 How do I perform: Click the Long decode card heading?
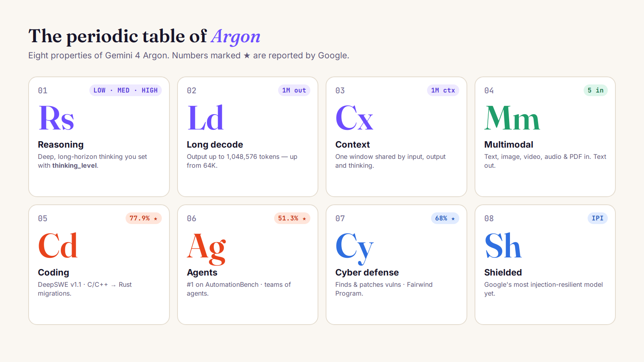click(x=215, y=144)
